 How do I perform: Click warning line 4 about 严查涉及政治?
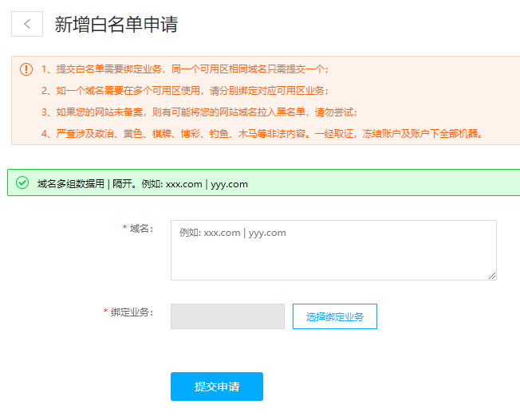point(262,133)
